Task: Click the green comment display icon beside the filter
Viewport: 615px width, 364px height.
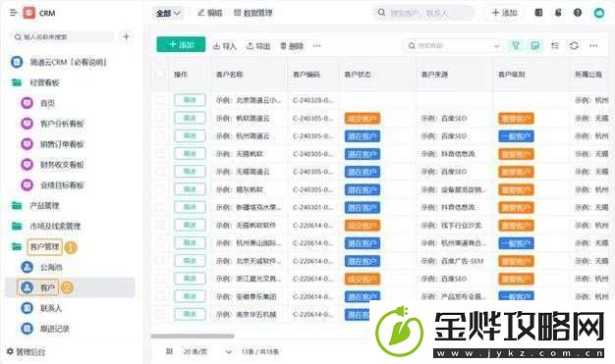Action: click(535, 45)
